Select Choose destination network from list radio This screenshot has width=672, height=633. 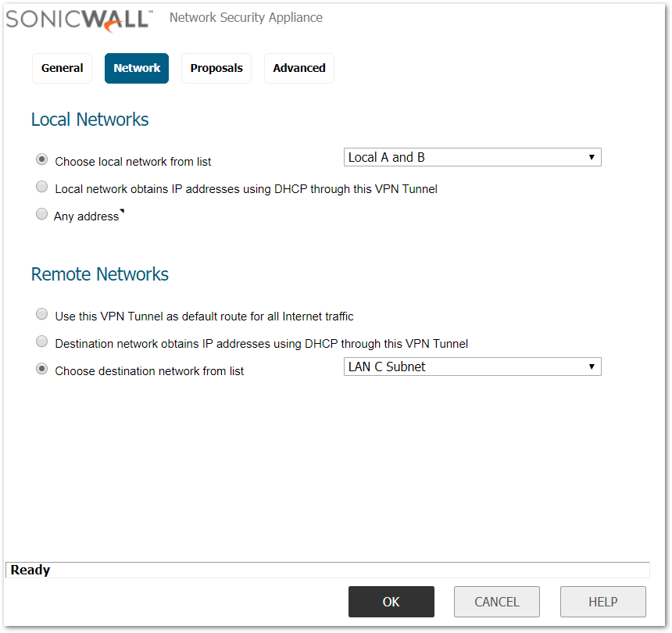click(x=41, y=369)
